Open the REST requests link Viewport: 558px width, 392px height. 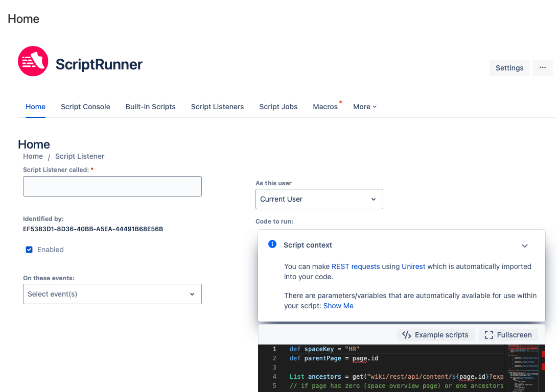(x=356, y=266)
